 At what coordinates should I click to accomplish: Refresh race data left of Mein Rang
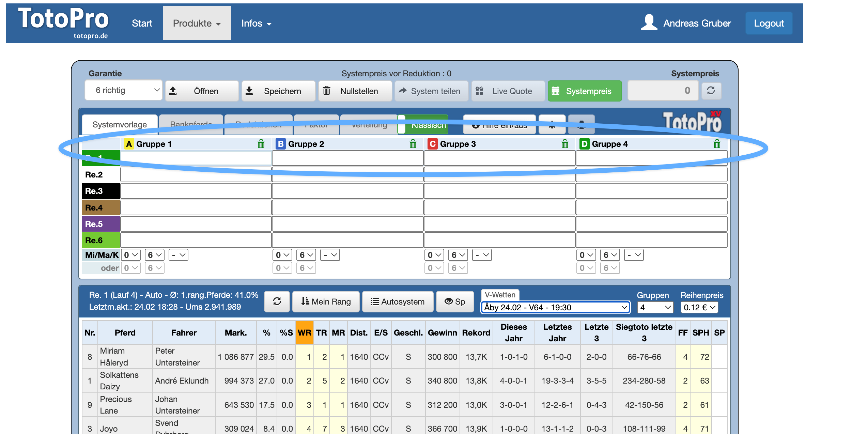277,301
